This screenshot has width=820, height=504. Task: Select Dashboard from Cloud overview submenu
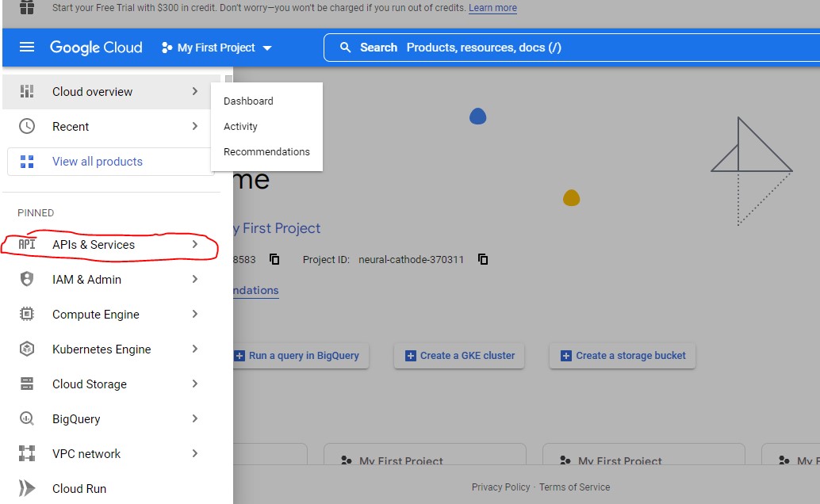click(248, 101)
